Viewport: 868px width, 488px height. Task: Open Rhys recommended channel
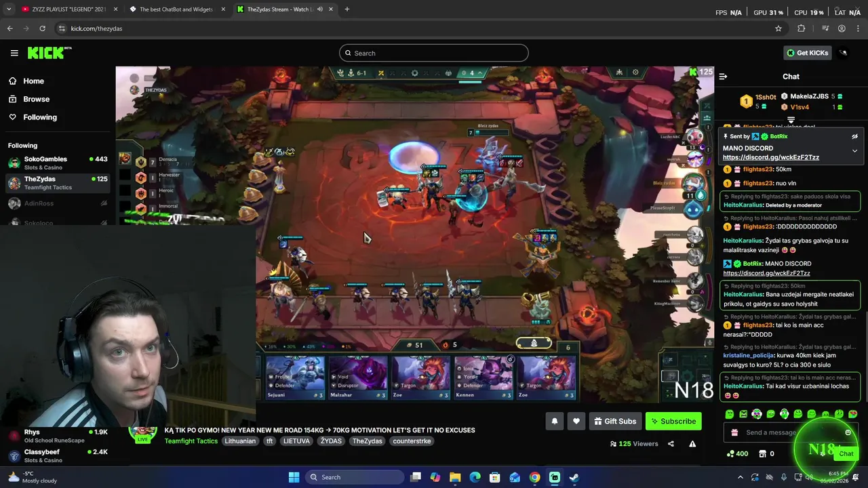[58, 436]
